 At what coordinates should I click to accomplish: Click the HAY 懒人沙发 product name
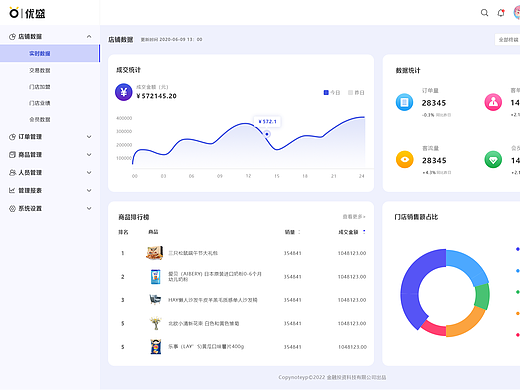click(x=213, y=300)
